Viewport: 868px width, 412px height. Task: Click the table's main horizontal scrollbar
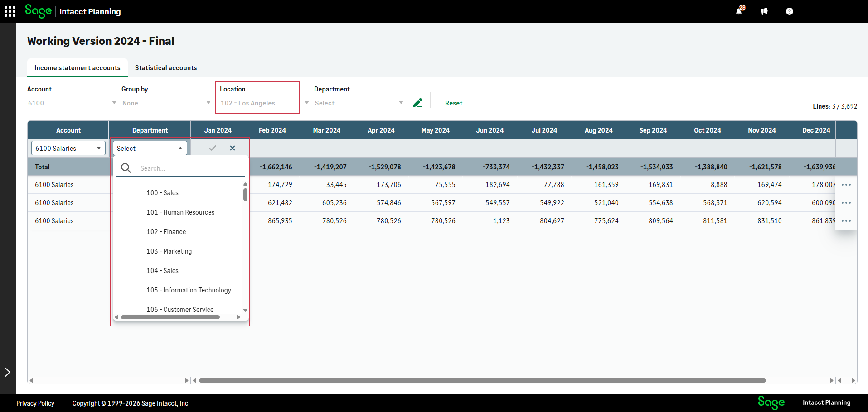coord(482,381)
